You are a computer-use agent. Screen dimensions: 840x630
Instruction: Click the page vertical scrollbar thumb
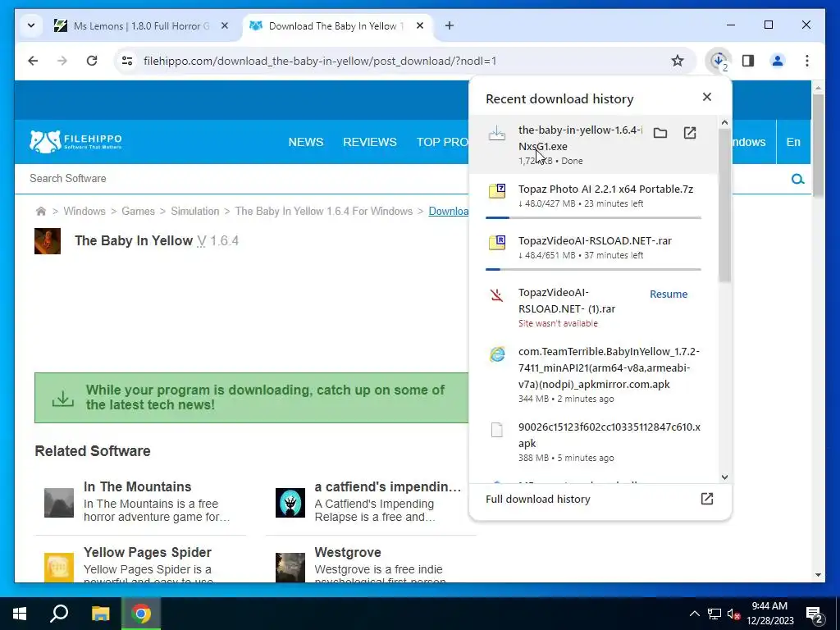(818, 144)
